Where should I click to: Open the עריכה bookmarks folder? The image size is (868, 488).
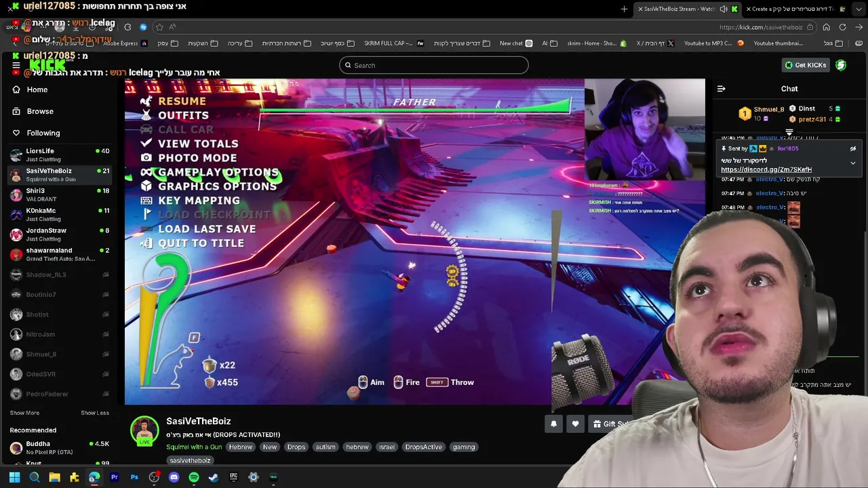point(240,43)
